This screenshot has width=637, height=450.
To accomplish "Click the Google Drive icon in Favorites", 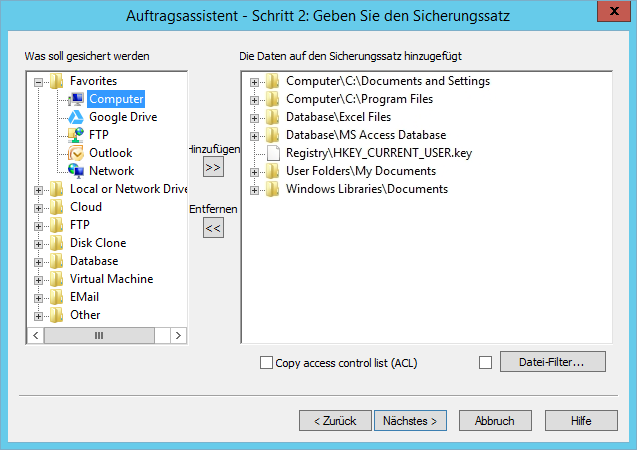I will pyautogui.click(x=76, y=117).
